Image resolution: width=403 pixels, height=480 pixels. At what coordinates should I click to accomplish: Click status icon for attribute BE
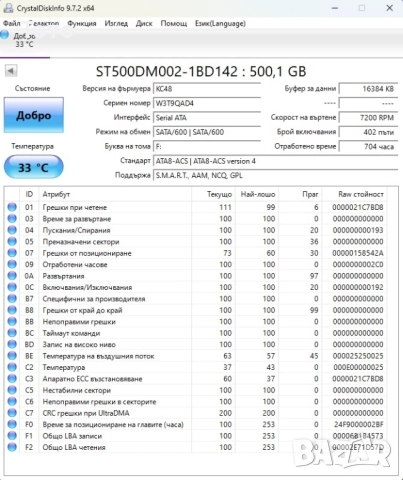(x=12, y=356)
